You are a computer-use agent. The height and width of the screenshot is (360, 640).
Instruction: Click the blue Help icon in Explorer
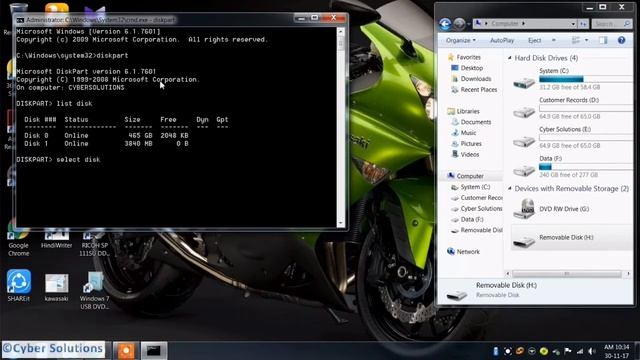621,40
